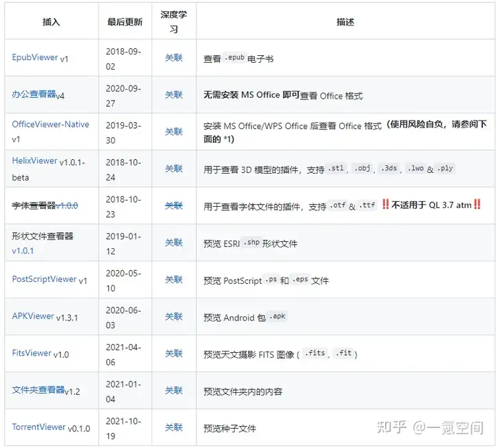Click the 描述 column header

pyautogui.click(x=345, y=22)
